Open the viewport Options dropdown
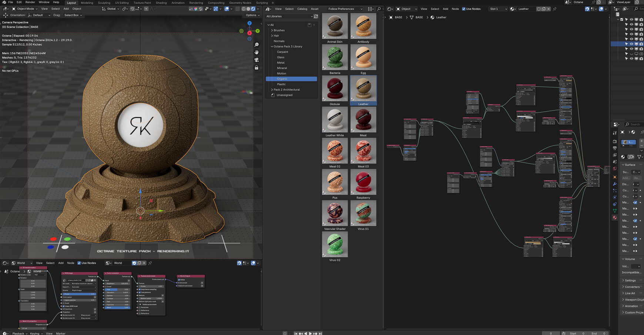 pyautogui.click(x=252, y=15)
